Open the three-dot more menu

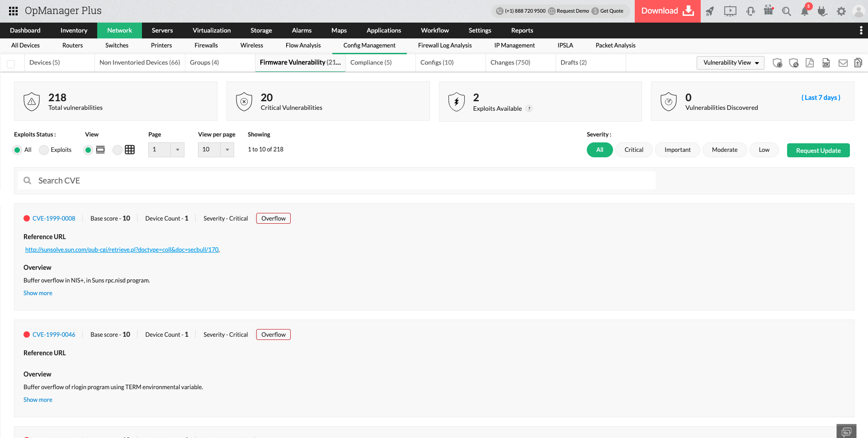[x=861, y=30]
